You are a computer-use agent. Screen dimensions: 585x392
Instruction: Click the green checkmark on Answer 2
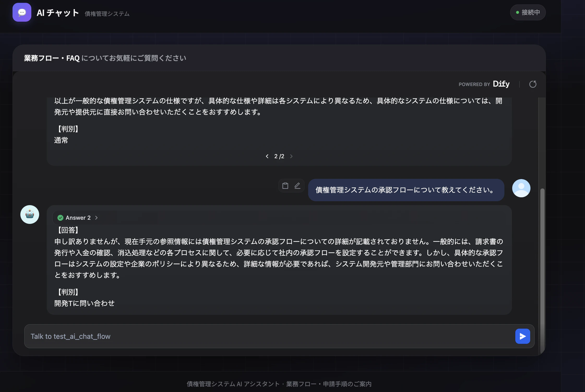[x=61, y=218]
